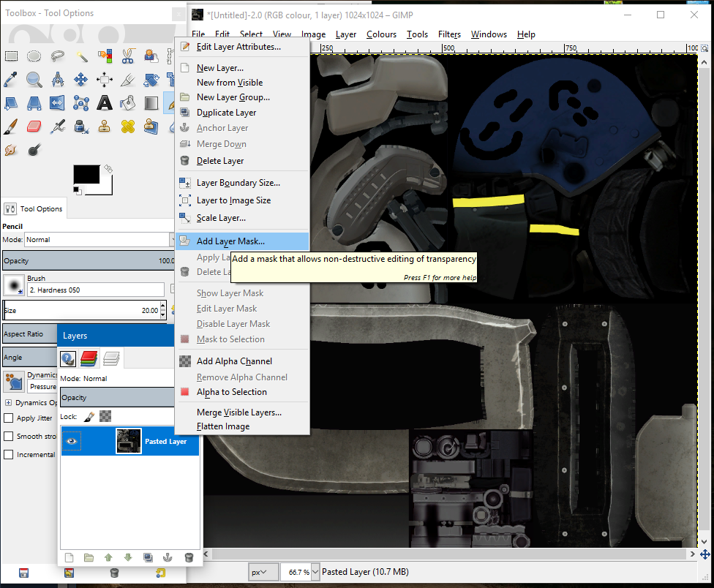Enable Smooth stroke checkbox
This screenshot has width=714, height=588.
[x=9, y=436]
